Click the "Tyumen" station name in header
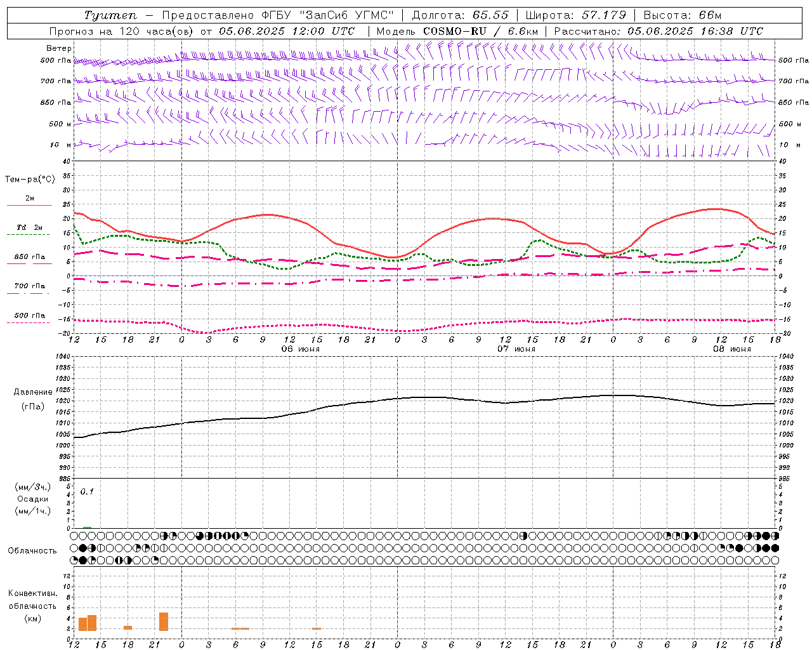 [x=110, y=15]
